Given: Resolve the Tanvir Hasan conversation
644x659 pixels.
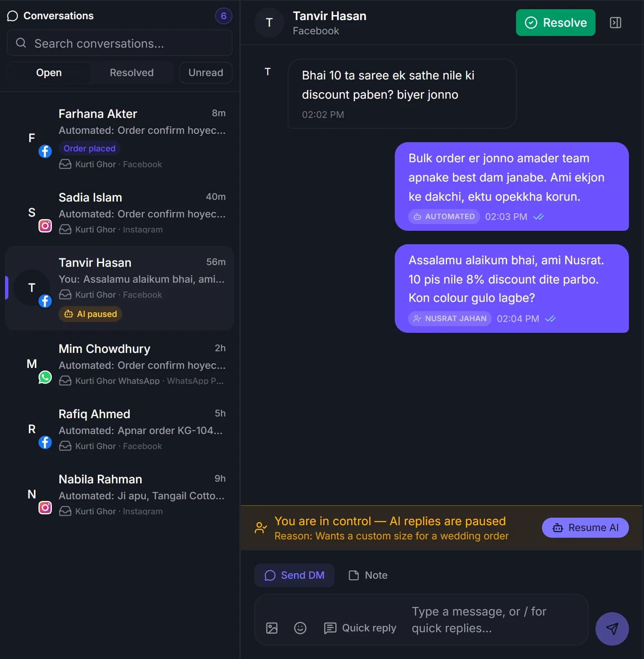Looking at the screenshot, I should point(555,23).
